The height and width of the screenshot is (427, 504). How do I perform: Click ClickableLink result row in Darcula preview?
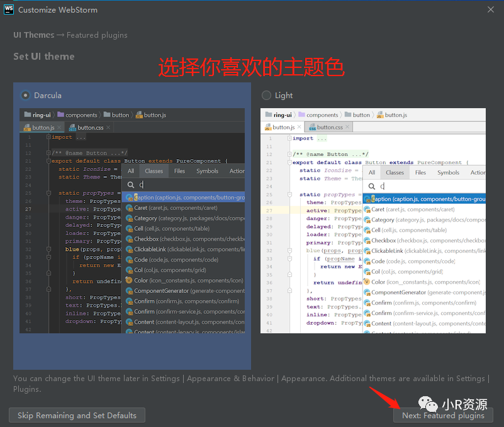(x=184, y=249)
